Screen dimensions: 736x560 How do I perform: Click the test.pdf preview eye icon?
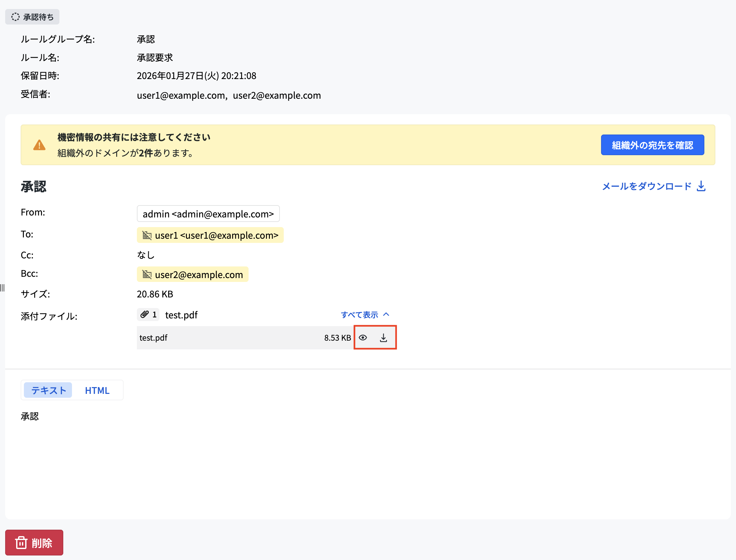pos(363,338)
